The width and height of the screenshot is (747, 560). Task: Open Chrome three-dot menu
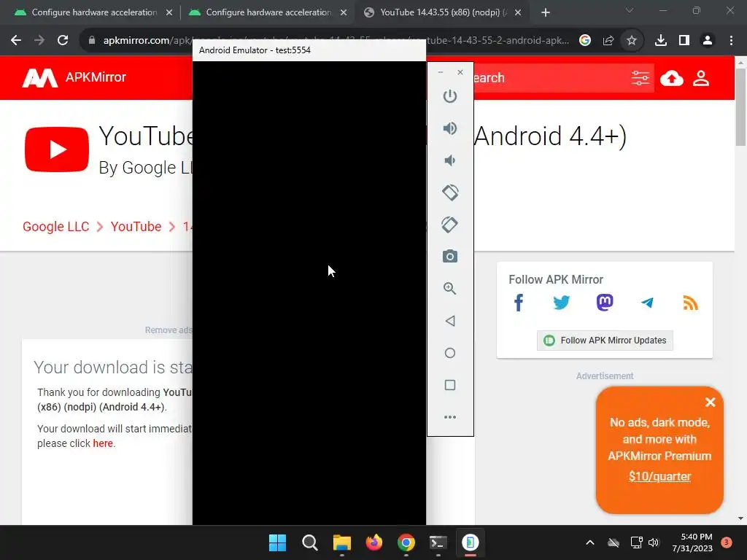pos(731,41)
